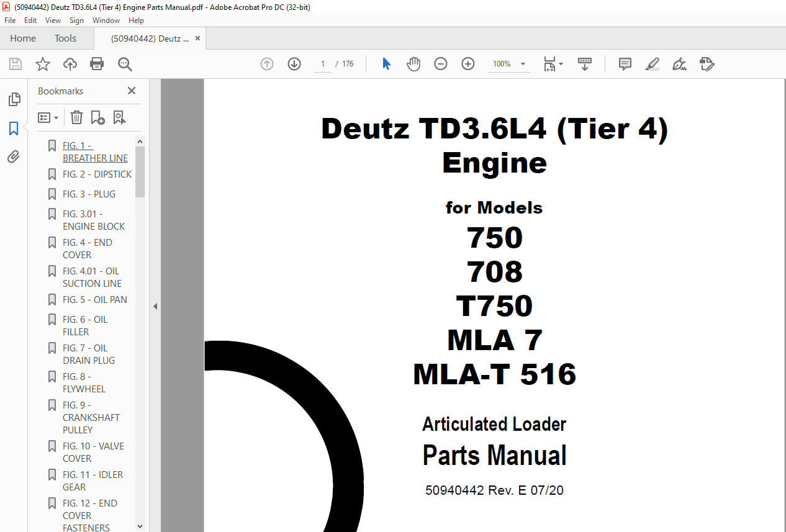The width and height of the screenshot is (786, 532).
Task: Activate the Hand pan tool
Action: [413, 64]
